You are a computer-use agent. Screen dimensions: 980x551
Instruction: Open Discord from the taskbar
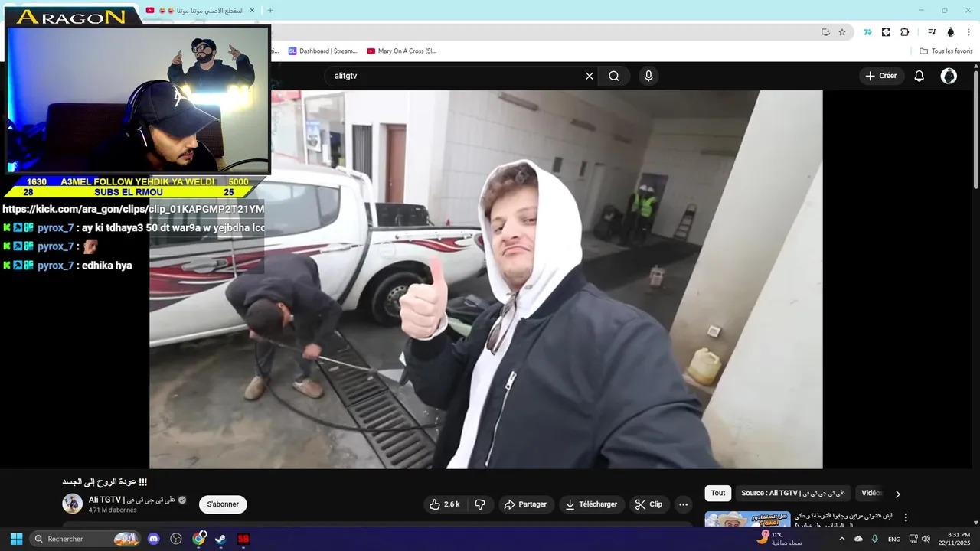[x=153, y=539]
